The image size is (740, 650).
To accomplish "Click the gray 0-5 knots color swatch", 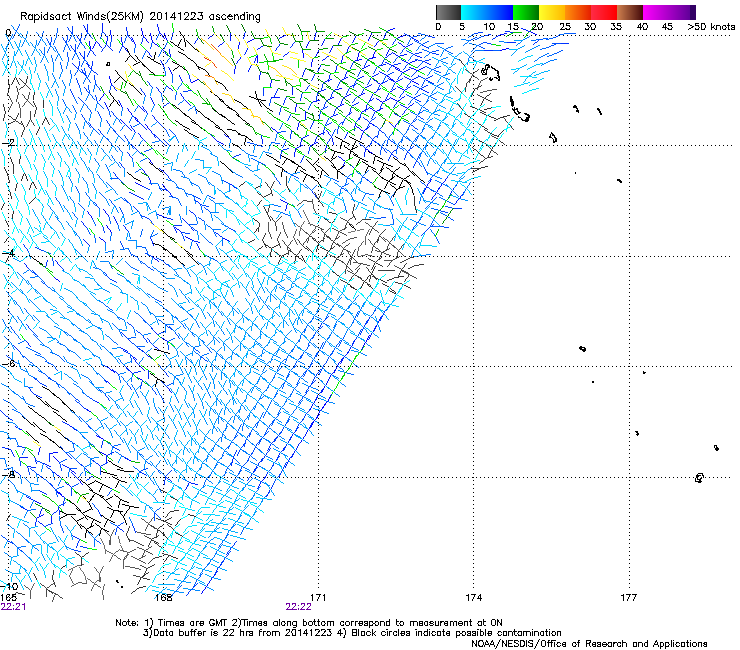I will pos(448,12).
